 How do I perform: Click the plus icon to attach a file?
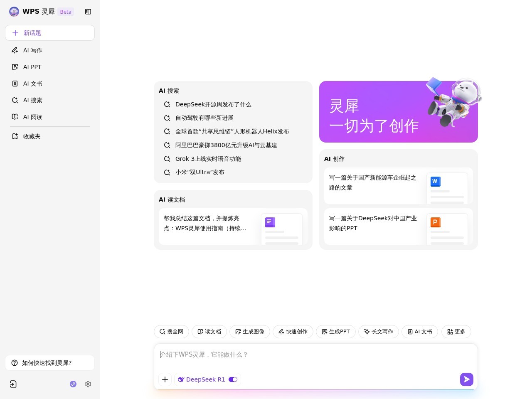click(x=165, y=379)
